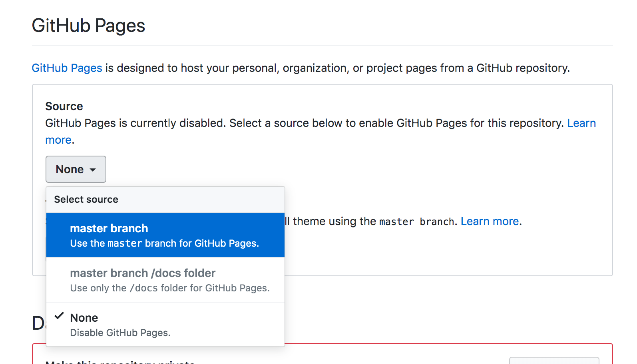Click 'GitHub Pages is currently disabled' text
The width and height of the screenshot is (637, 364).
[x=136, y=123]
